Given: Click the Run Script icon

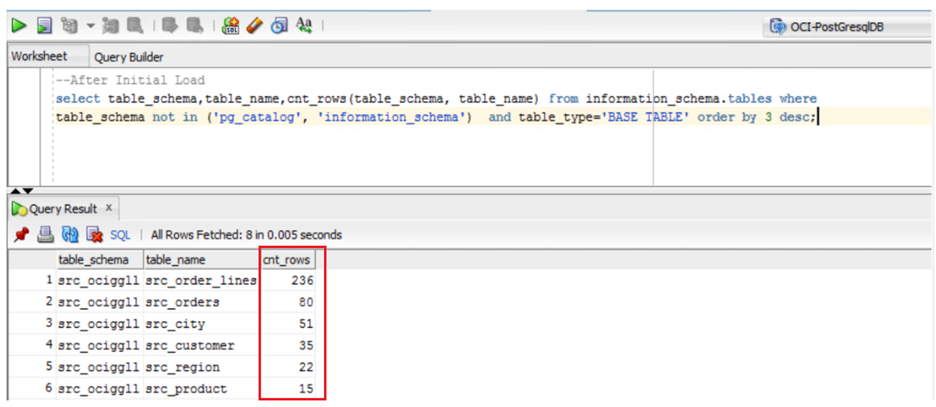Looking at the screenshot, I should 44,26.
